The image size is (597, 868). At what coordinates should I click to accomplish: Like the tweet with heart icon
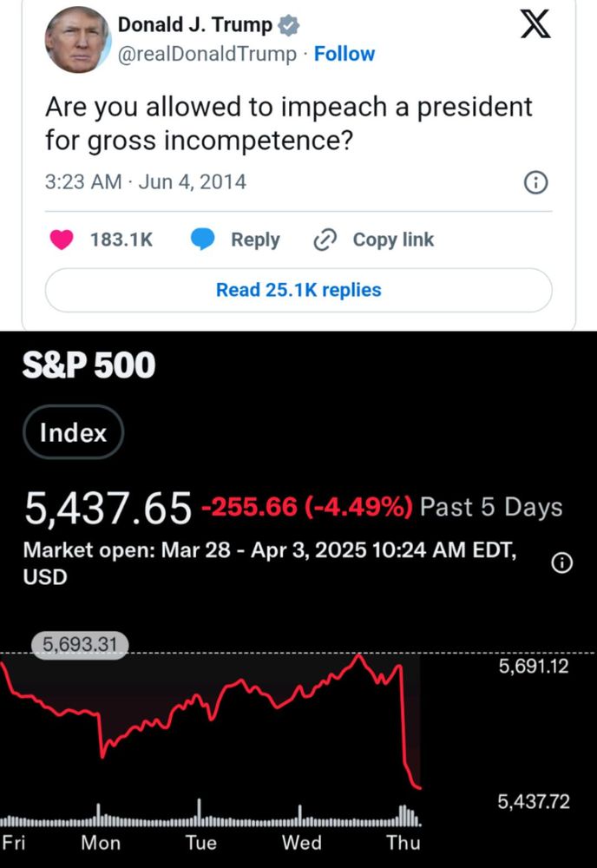click(62, 240)
